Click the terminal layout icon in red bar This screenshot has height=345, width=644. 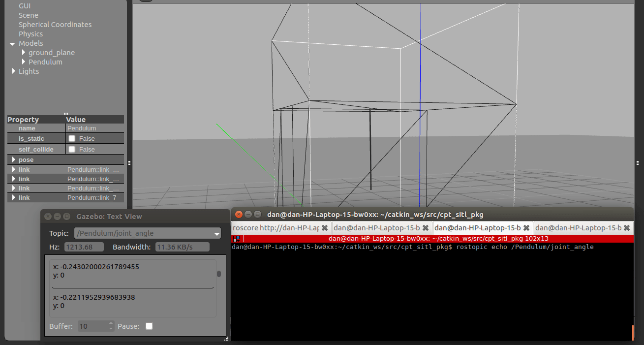237,239
